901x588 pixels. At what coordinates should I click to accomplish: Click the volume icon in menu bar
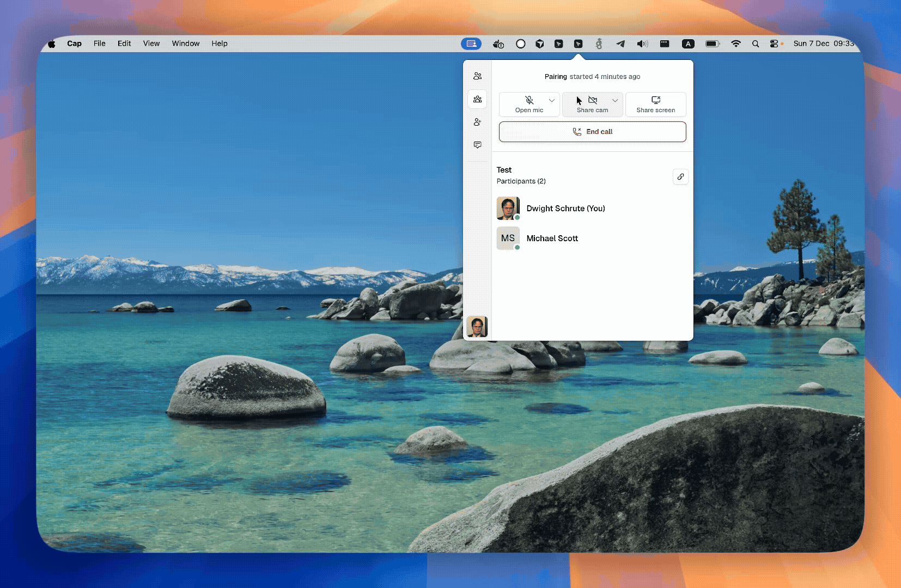(x=642, y=44)
